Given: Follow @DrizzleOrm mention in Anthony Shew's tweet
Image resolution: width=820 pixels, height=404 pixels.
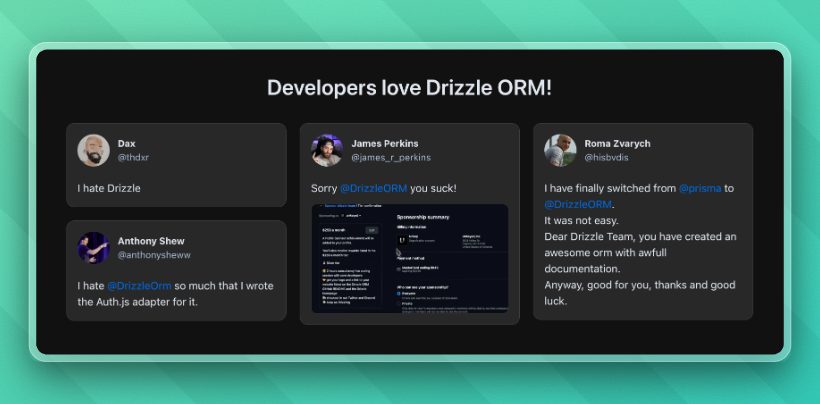Looking at the screenshot, I should [139, 286].
